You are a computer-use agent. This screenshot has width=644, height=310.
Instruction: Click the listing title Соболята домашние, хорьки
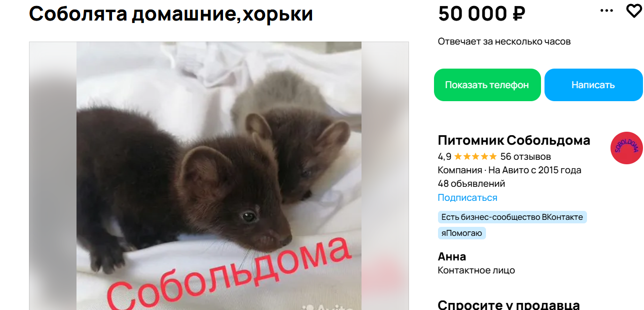click(x=171, y=14)
